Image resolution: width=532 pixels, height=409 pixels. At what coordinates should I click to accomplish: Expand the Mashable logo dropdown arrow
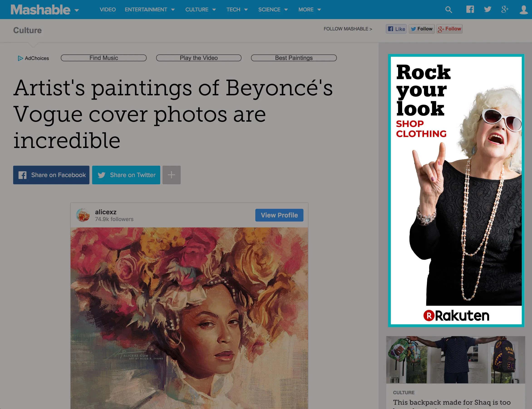(x=77, y=10)
